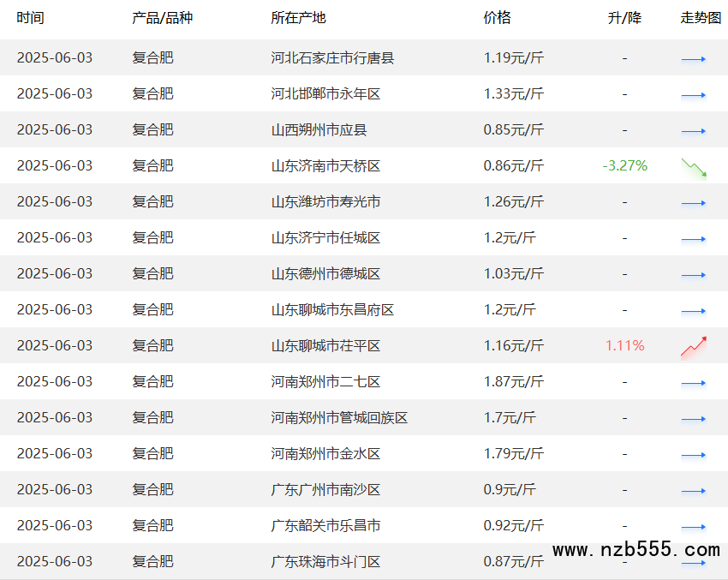Screen dimensions: 728x580
Task: Open trend icon for 山东潍坊市寿光市 row
Action: click(x=694, y=203)
